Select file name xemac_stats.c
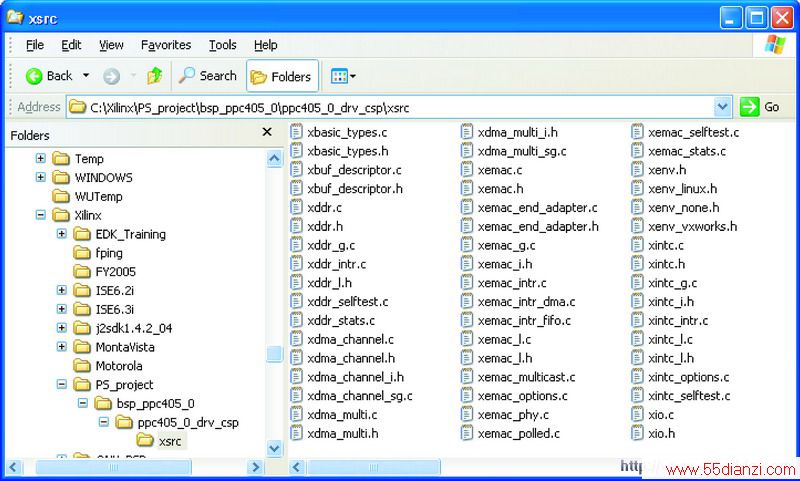The image size is (800, 481). click(x=687, y=151)
